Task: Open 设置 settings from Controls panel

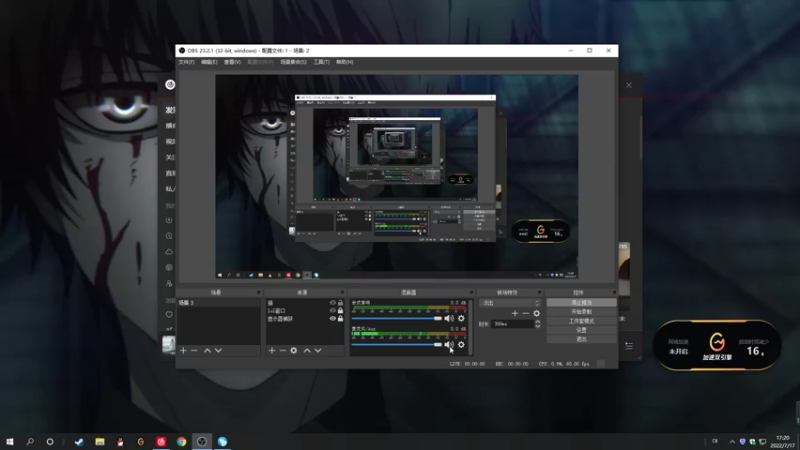Action: [581, 330]
